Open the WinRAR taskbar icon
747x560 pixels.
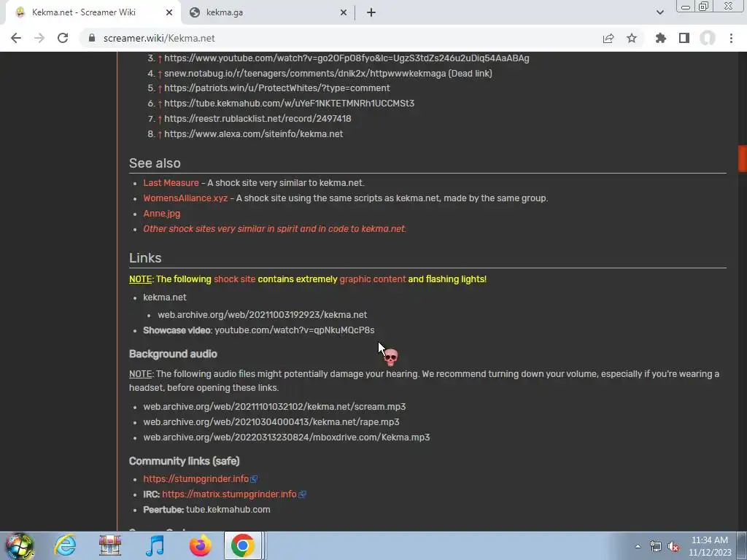tap(110, 545)
